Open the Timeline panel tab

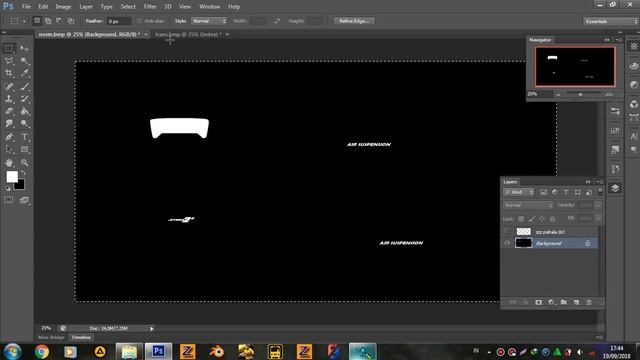coord(81,338)
